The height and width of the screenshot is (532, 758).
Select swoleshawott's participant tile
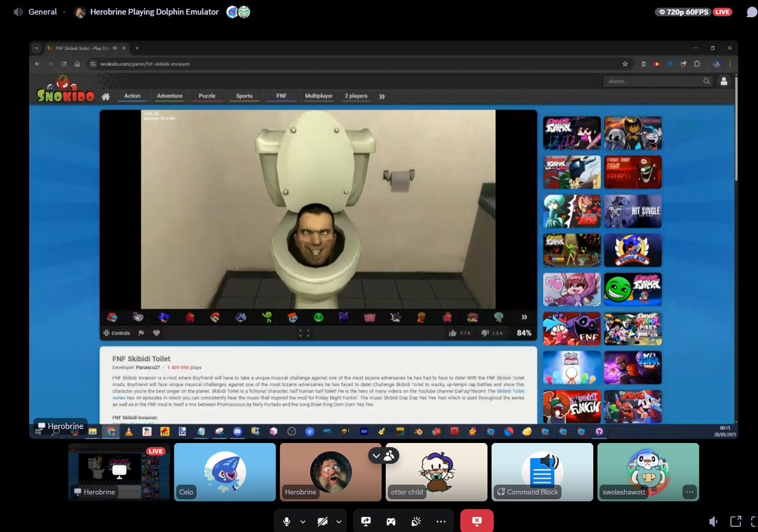(648, 472)
